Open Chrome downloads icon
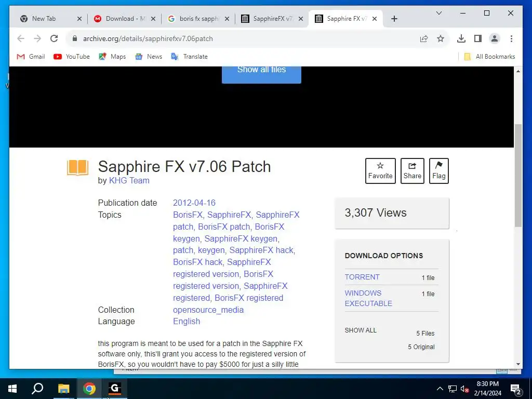Viewport: 532px width, 399px height. click(461, 38)
